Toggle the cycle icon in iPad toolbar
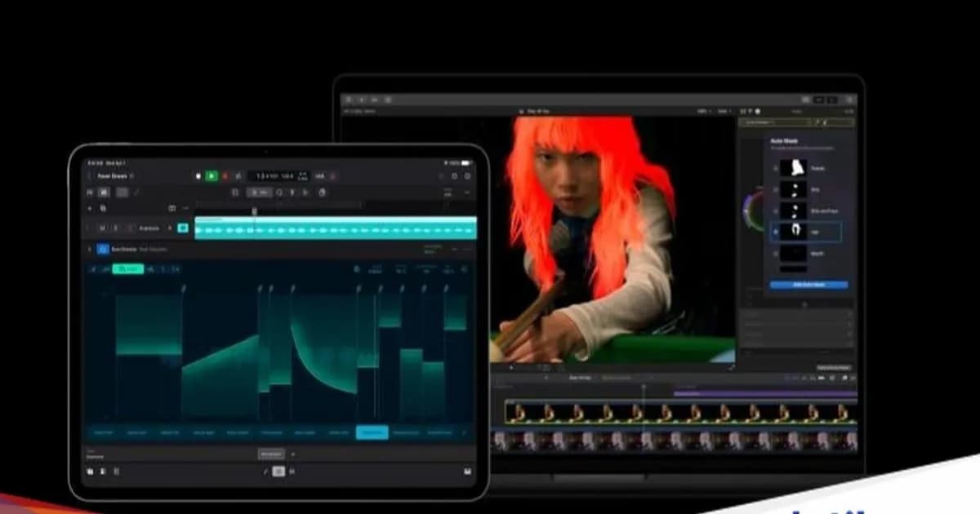Image resolution: width=980 pixels, height=514 pixels. [x=238, y=175]
